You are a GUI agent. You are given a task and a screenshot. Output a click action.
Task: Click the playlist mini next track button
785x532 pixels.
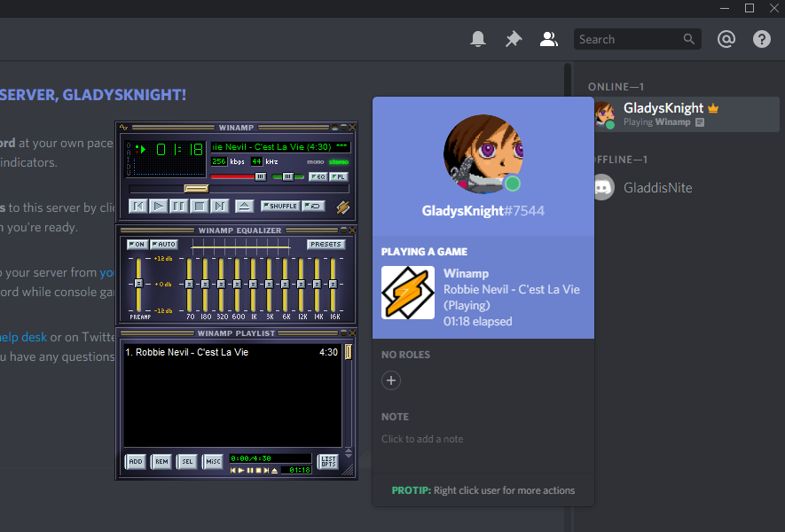[266, 471]
